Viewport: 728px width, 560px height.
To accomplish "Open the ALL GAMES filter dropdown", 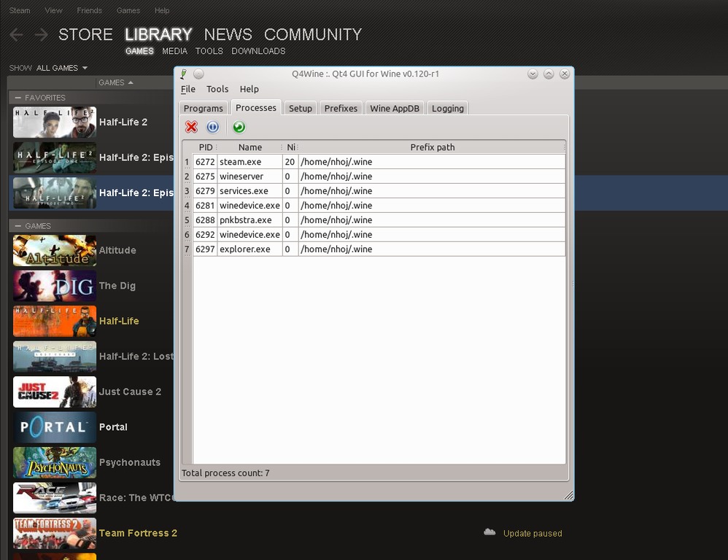I will [62, 68].
